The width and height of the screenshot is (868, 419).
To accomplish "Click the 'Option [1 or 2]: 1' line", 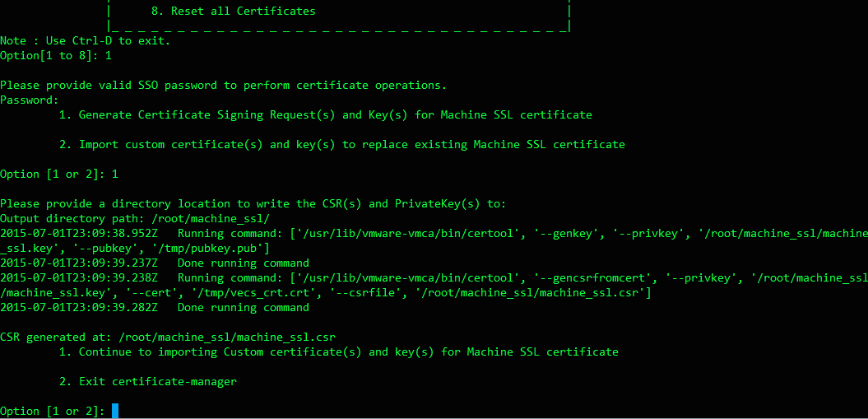I will coord(59,175).
